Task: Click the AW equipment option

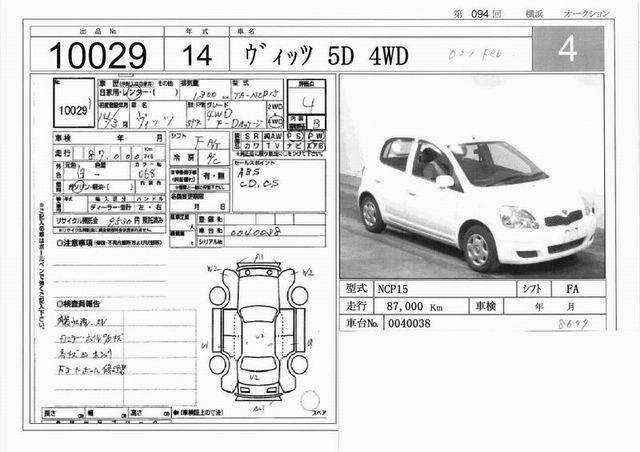Action: coord(273,136)
